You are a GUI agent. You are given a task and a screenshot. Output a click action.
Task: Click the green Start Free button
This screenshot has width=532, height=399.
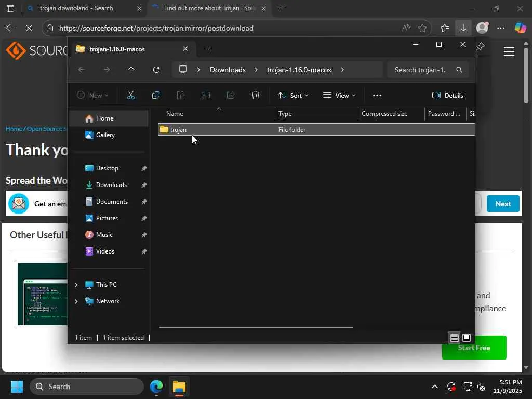pyautogui.click(x=474, y=348)
